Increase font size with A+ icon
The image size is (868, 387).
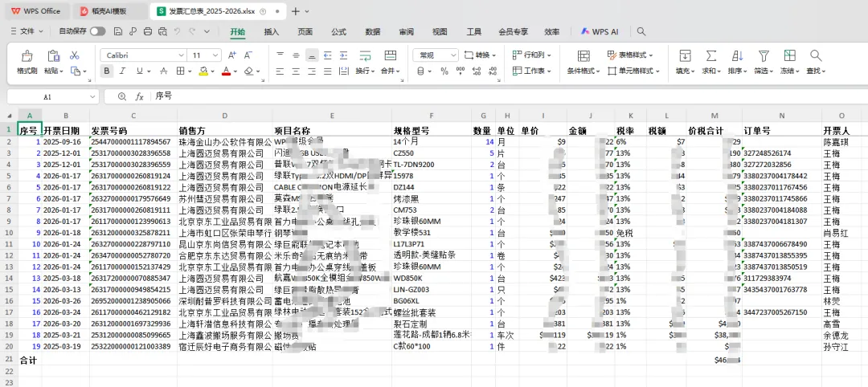[x=232, y=55]
